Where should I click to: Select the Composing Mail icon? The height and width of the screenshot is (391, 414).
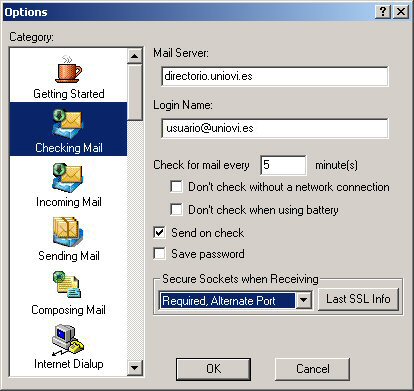67,285
